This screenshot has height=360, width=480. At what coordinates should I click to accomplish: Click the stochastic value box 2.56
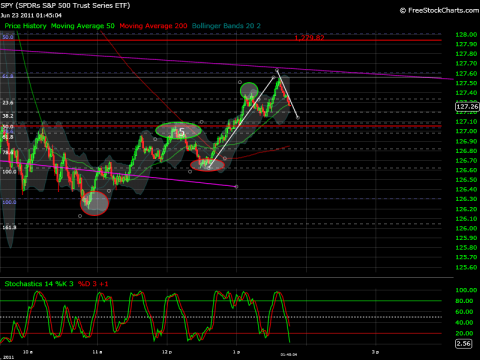(x=463, y=344)
